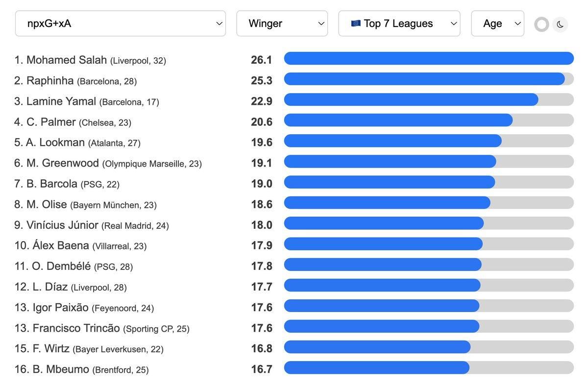This screenshot has width=588, height=387.
Task: Select Mohamed Salah's name
Action: point(66,60)
